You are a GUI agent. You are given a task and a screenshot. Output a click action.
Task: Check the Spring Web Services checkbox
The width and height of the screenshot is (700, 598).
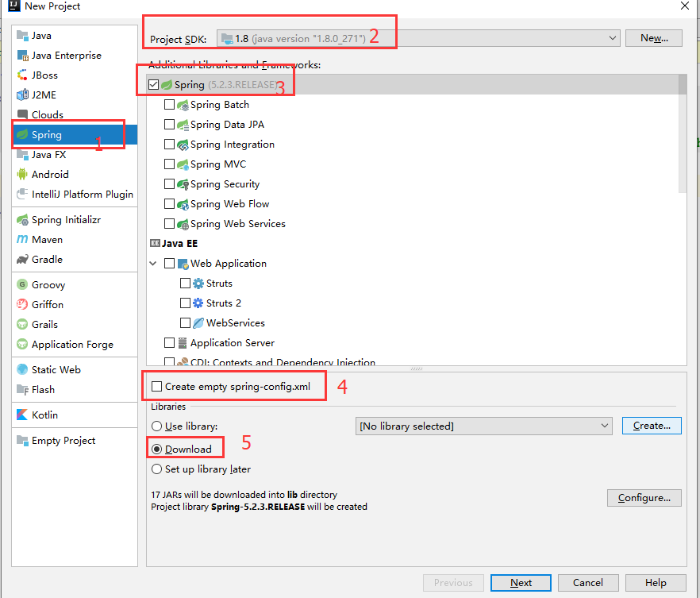pos(169,223)
